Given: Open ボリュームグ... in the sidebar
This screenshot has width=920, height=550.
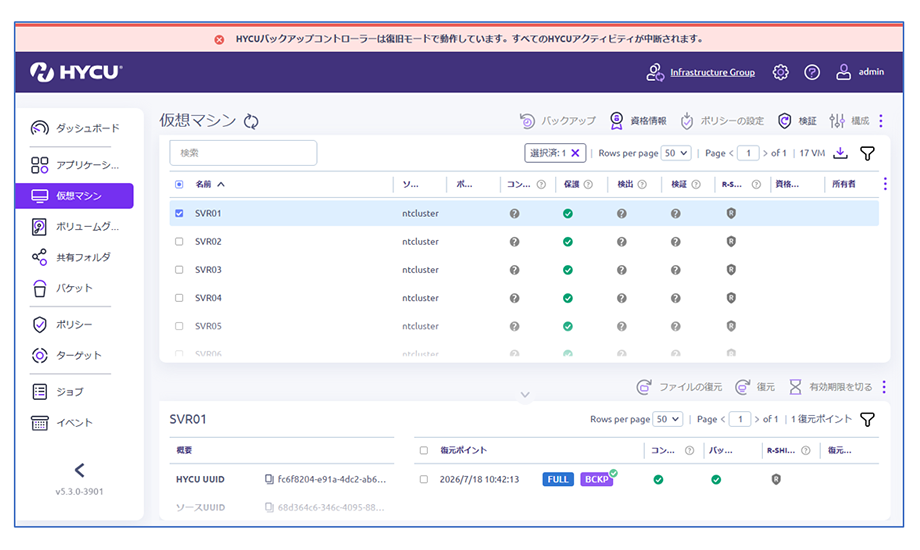Looking at the screenshot, I should 75,227.
